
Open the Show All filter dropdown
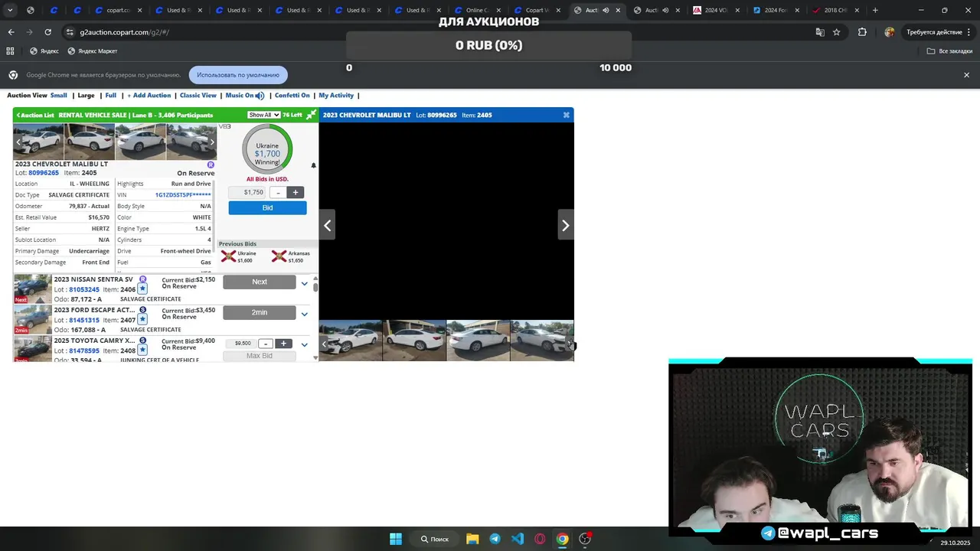263,115
